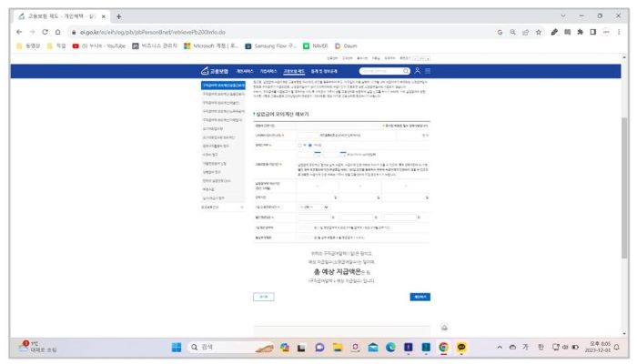Screen dimensions: 637x364
Task: Click the first monthly wage input field
Action: 315,217
